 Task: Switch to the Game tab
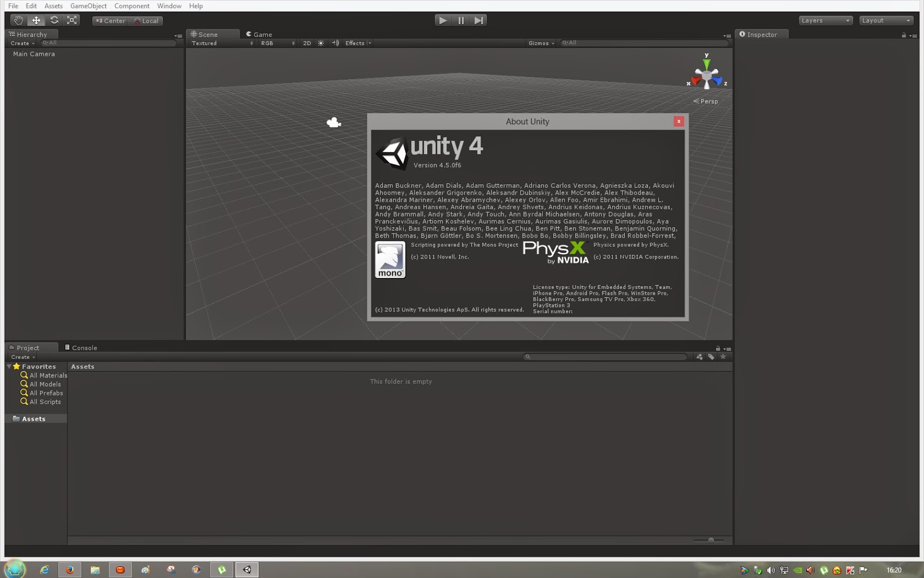(259, 34)
